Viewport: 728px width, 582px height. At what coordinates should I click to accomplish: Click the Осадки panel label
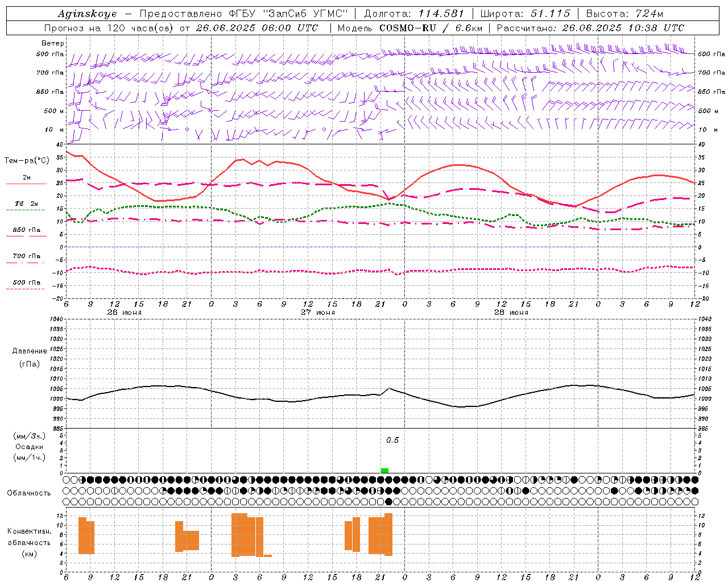(30, 447)
